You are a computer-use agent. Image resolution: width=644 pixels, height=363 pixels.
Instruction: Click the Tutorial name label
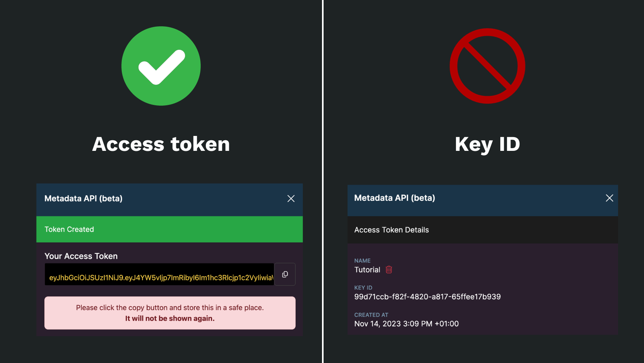pyautogui.click(x=367, y=270)
